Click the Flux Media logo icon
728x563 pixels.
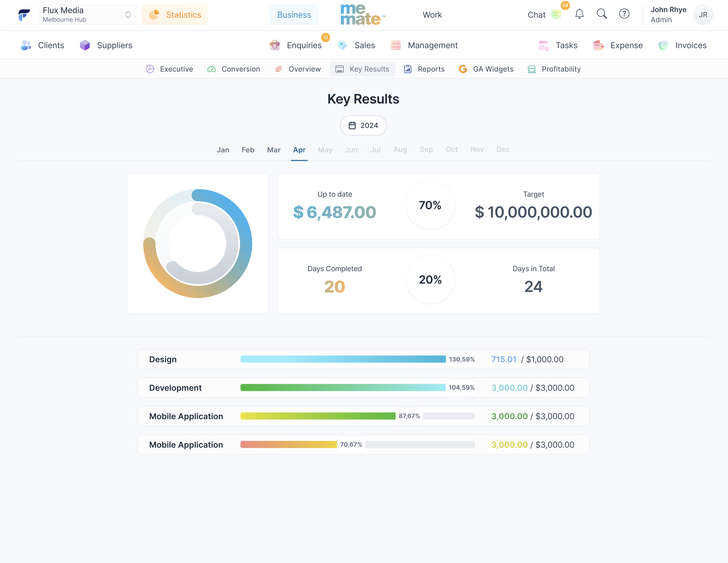pos(24,15)
